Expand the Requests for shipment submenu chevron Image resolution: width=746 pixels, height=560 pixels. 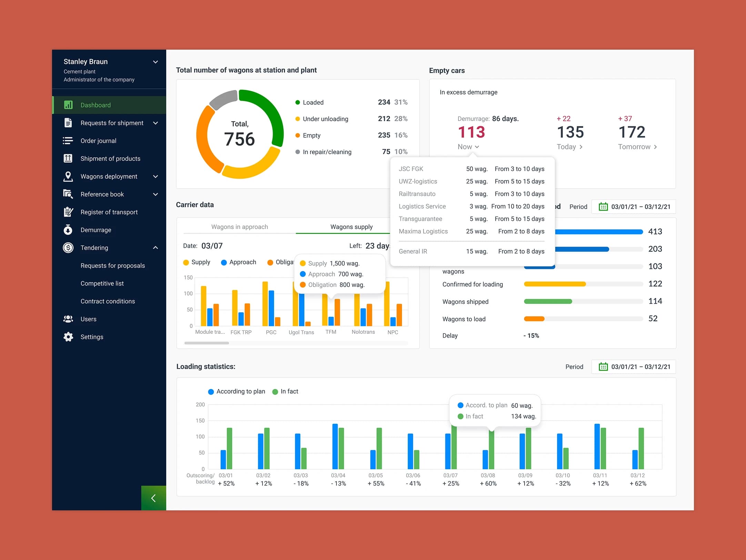(155, 123)
